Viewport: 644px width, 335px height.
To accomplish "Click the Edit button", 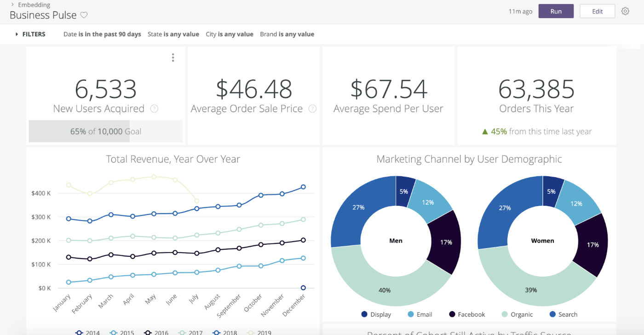I will (x=597, y=11).
